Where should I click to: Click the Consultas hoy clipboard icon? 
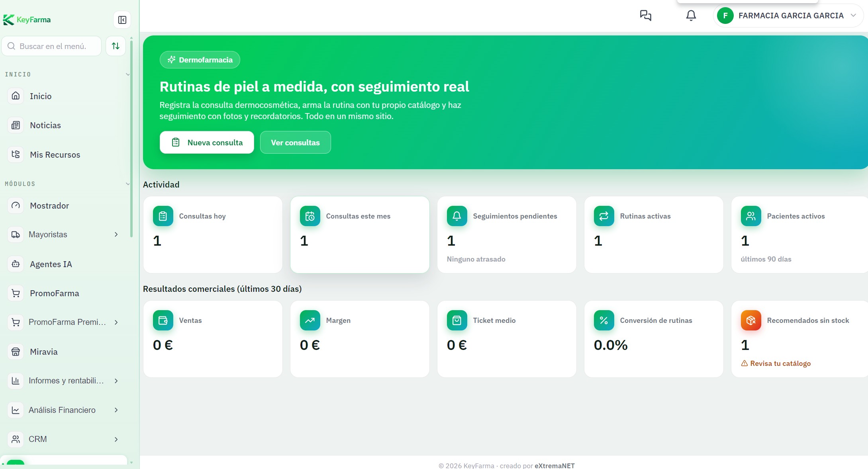click(163, 216)
